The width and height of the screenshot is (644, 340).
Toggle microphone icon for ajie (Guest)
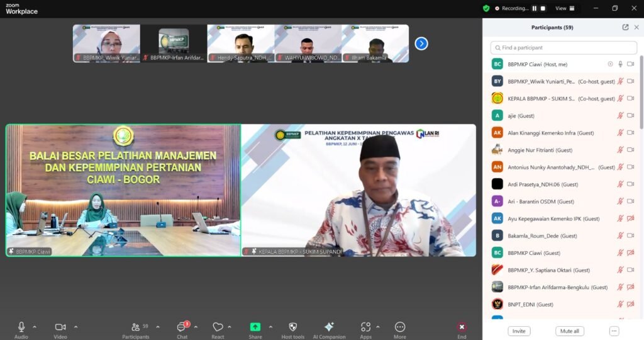coord(620,116)
